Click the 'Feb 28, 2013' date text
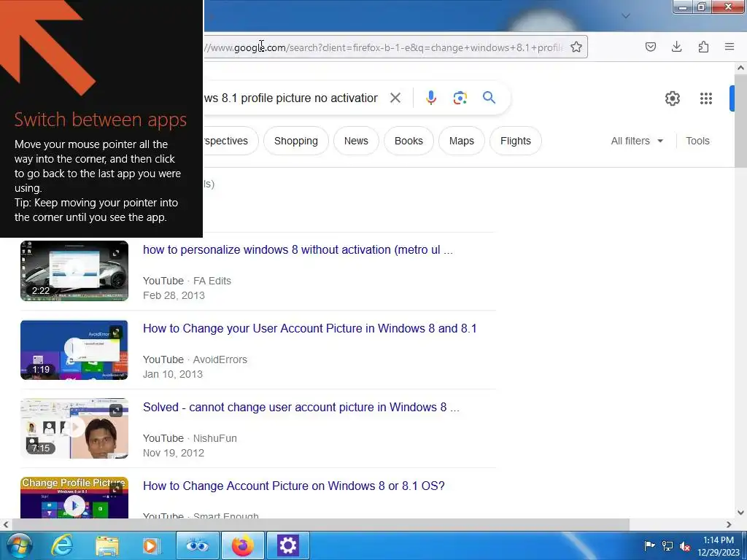 click(x=174, y=295)
